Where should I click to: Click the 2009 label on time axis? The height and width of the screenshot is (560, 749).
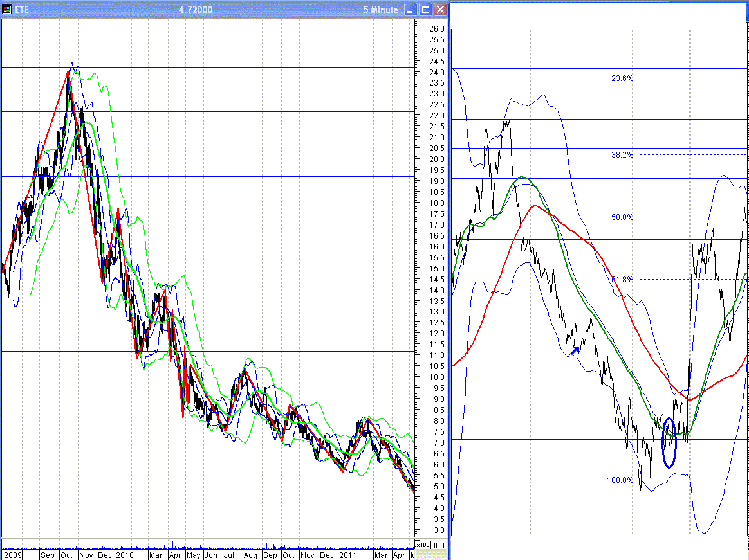(13, 555)
